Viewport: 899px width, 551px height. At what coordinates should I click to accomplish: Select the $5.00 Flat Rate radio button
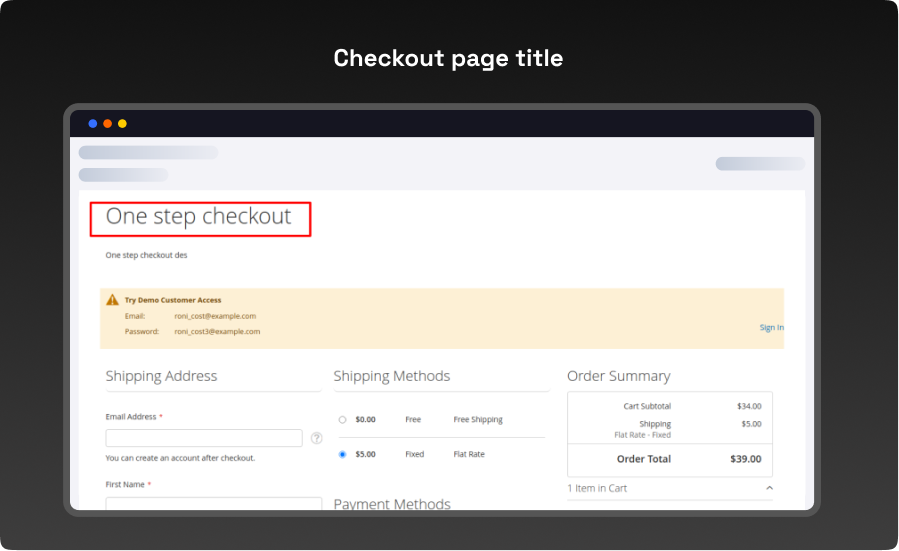tap(342, 454)
